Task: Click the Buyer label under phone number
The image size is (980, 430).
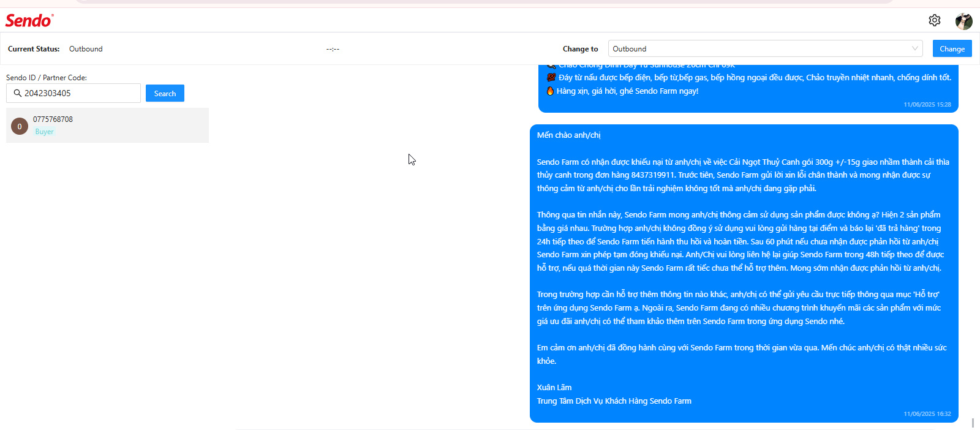Action: tap(44, 132)
